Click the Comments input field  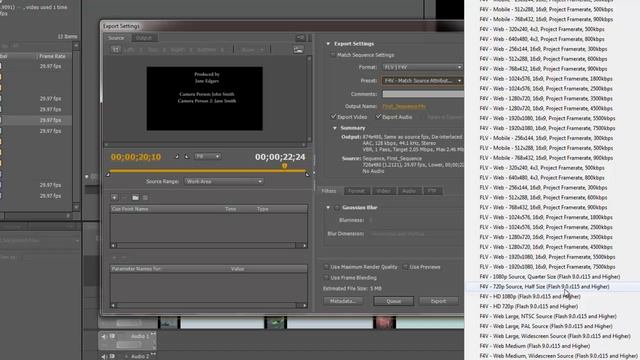(423, 94)
